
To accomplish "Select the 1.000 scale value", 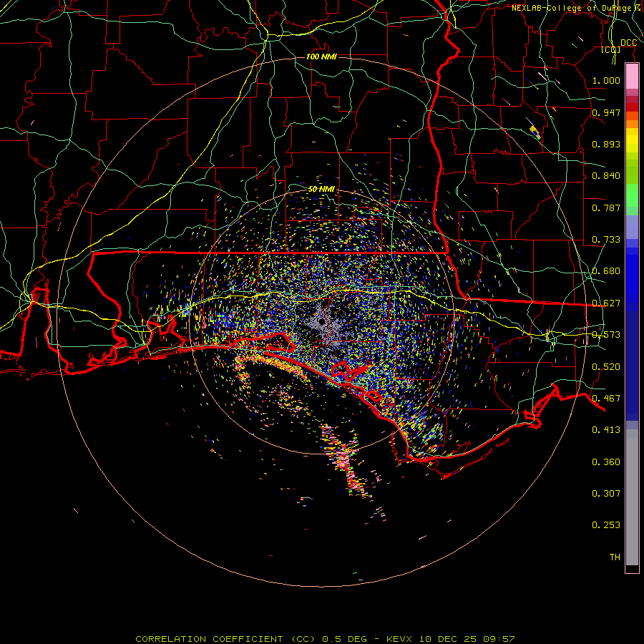I will [606, 80].
